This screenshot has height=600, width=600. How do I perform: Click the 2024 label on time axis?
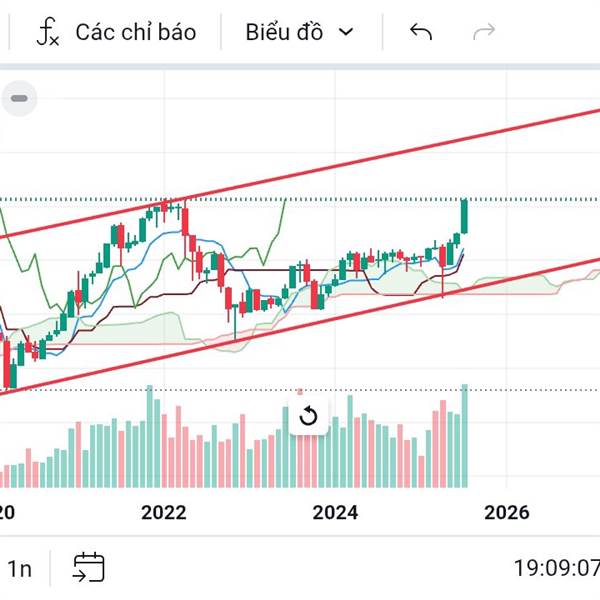point(335,512)
